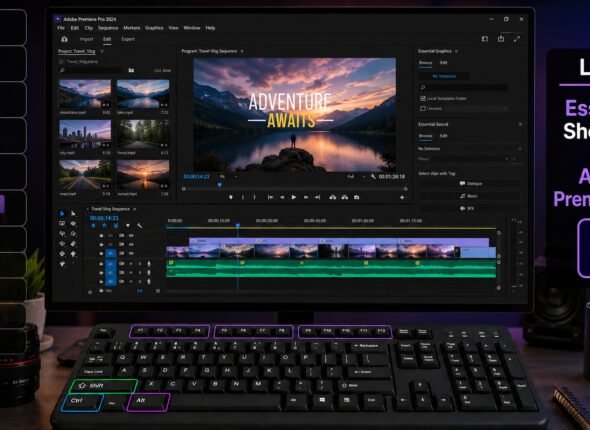Click the Dialogue audio type button

coord(470,184)
